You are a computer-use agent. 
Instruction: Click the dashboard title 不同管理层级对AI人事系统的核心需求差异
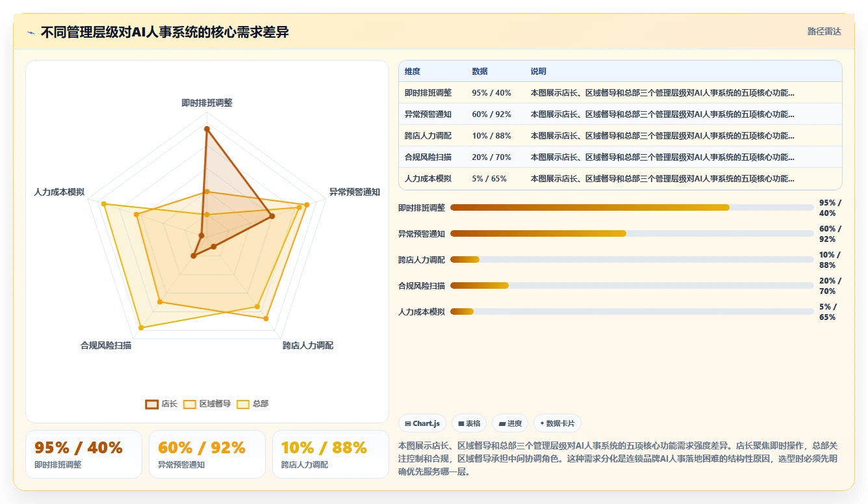tap(165, 33)
